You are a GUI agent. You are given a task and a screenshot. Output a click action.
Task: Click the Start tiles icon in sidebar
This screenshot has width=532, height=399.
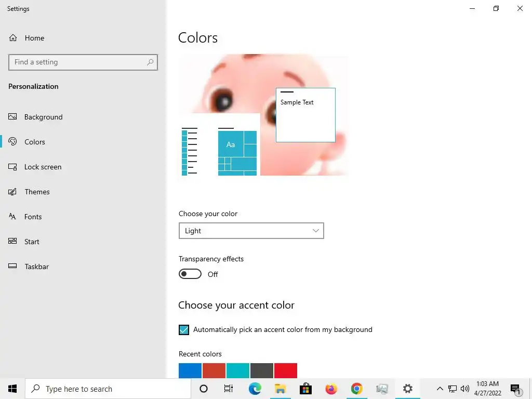[x=12, y=241]
